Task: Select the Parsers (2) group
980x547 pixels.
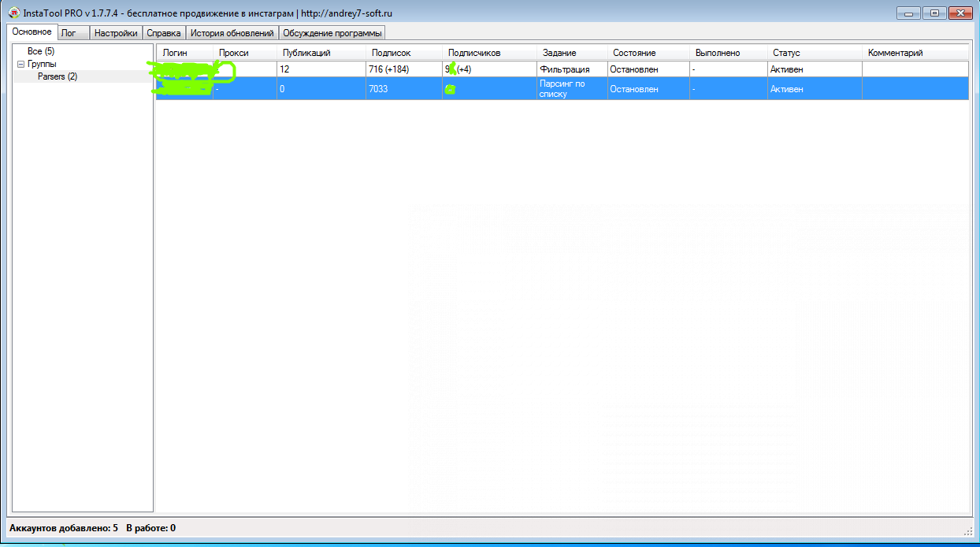Action: pos(58,76)
